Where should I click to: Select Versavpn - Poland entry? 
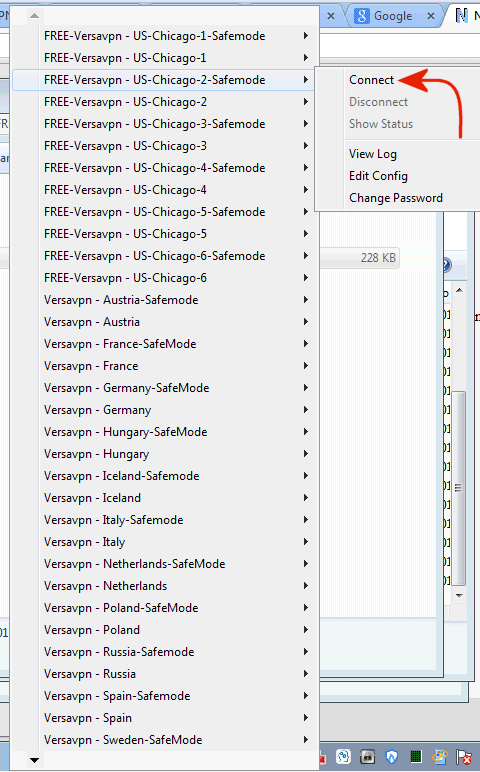(x=162, y=630)
